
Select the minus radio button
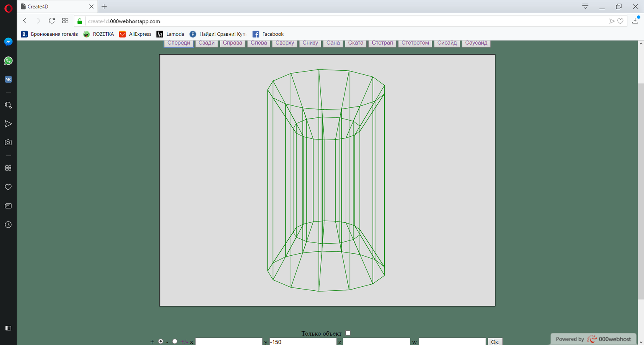tap(175, 341)
